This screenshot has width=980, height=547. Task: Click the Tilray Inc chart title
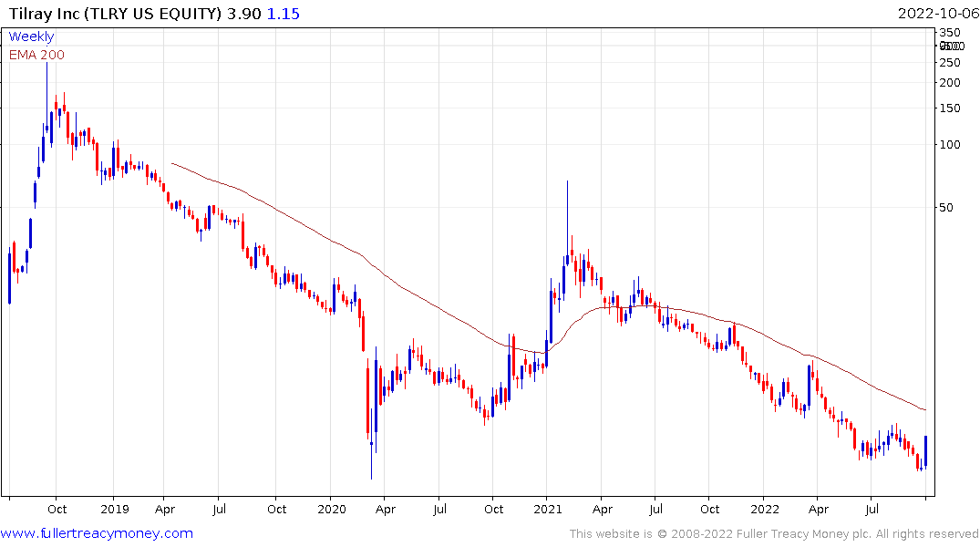(115, 14)
